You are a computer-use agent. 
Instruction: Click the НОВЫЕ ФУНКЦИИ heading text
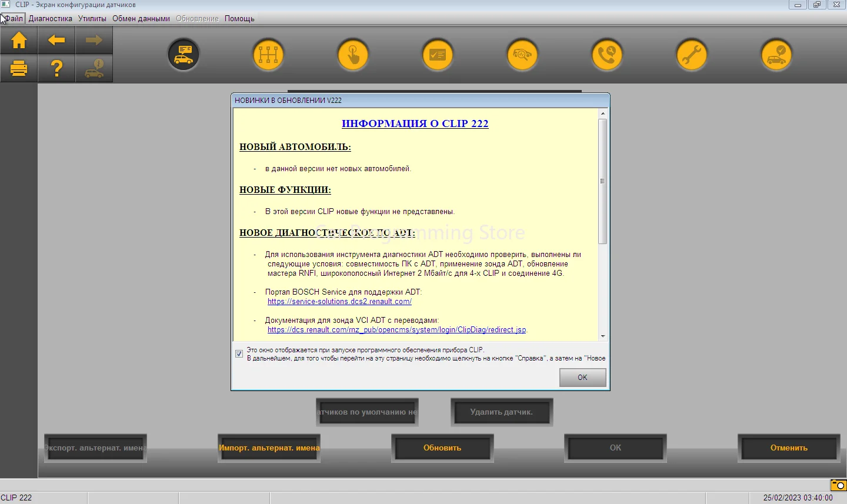point(285,190)
